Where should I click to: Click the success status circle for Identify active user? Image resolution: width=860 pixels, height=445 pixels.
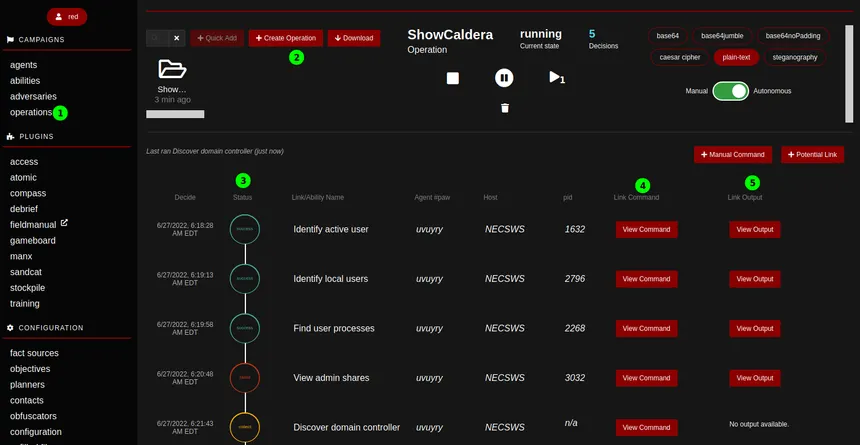click(244, 229)
